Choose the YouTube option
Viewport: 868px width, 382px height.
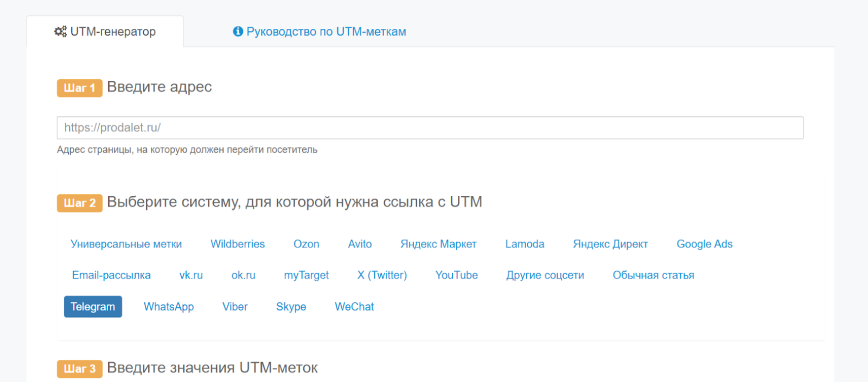(x=457, y=275)
